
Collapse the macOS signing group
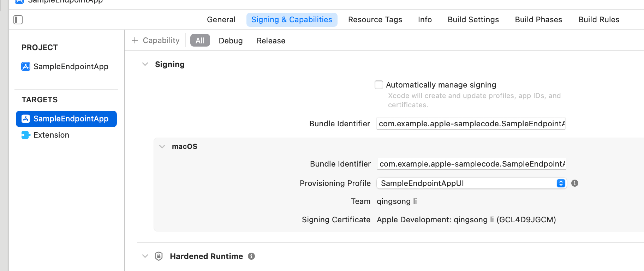pyautogui.click(x=162, y=146)
